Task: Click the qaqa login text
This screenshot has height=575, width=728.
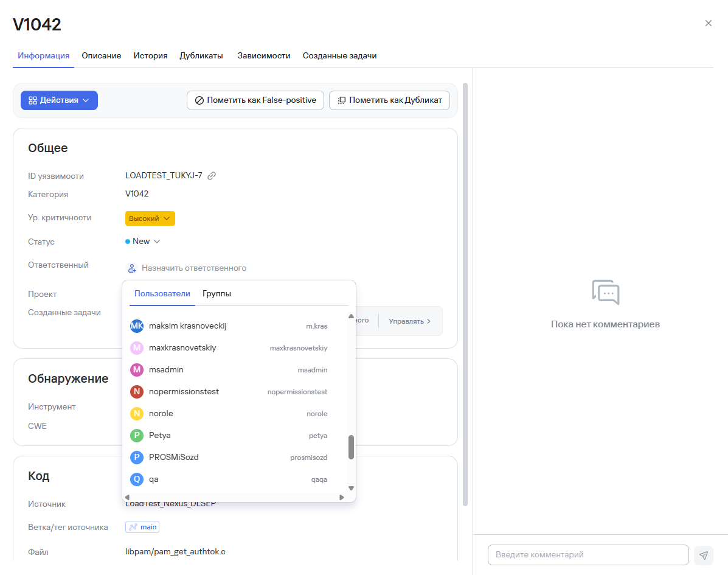Action: 319,480
